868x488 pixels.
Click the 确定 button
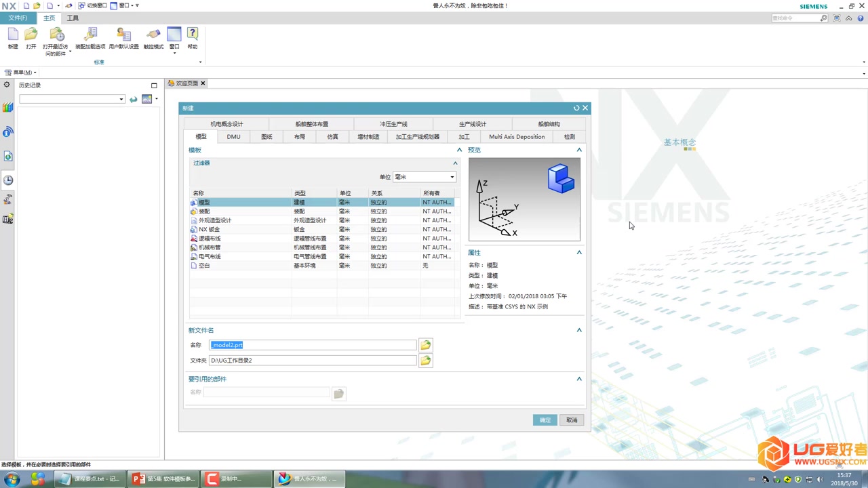(x=545, y=420)
